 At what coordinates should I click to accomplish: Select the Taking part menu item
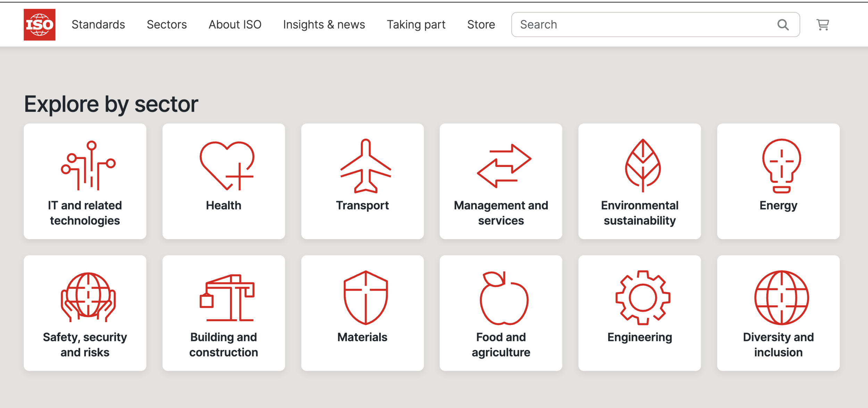point(416,25)
